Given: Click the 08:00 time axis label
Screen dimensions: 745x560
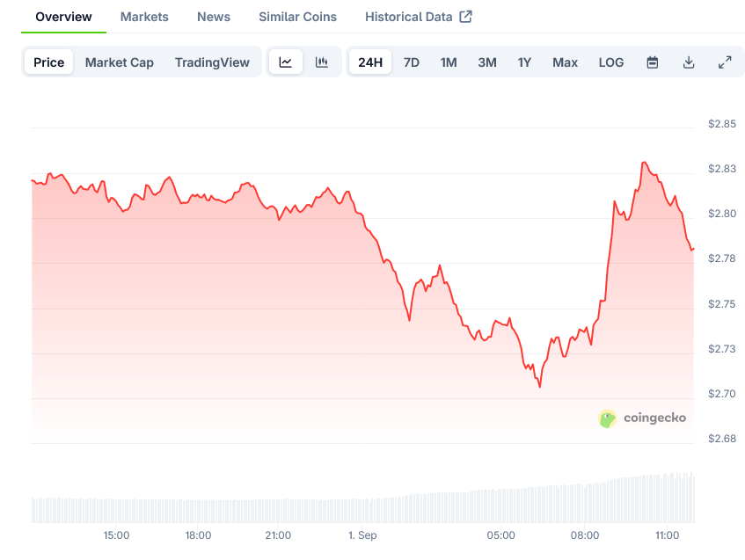Looking at the screenshot, I should point(585,535).
